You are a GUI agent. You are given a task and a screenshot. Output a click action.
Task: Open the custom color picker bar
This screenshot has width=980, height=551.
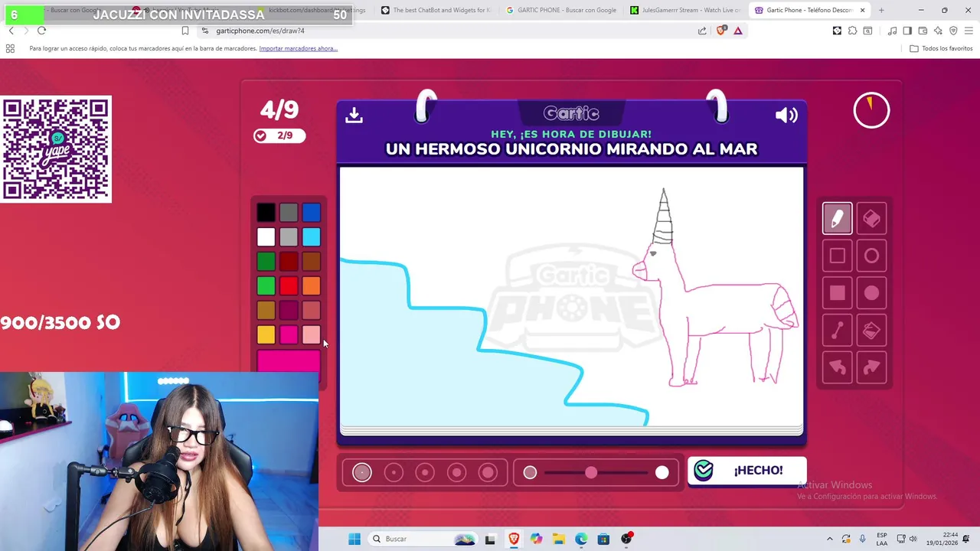click(x=289, y=360)
